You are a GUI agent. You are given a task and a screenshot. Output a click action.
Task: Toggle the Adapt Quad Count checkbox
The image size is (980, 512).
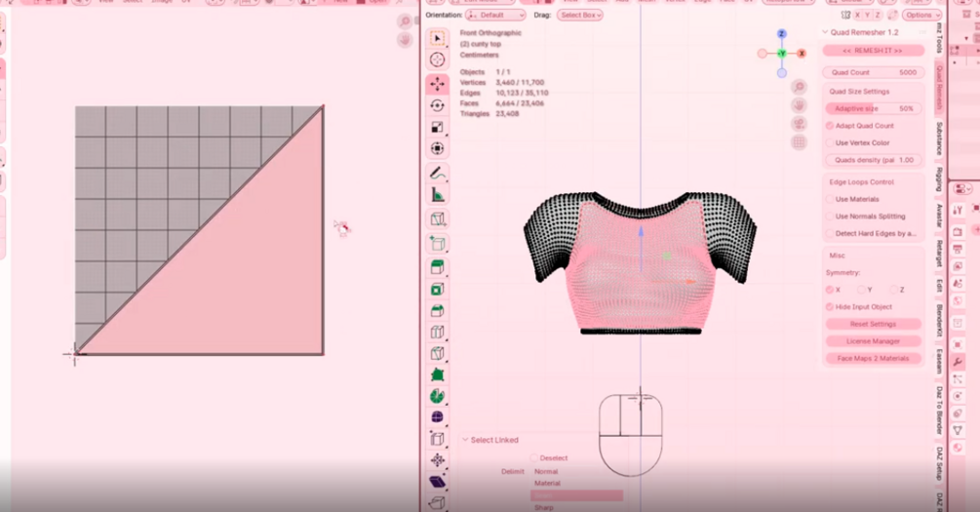(x=830, y=126)
